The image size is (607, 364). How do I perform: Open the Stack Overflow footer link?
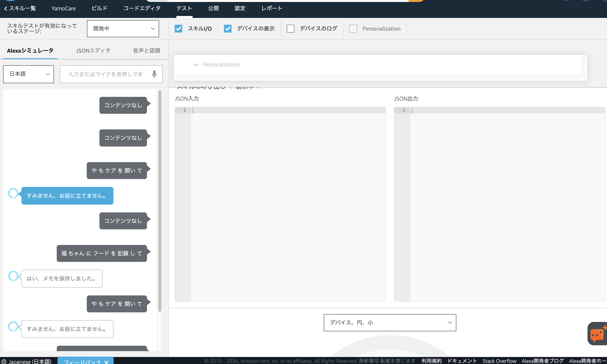coord(499,361)
